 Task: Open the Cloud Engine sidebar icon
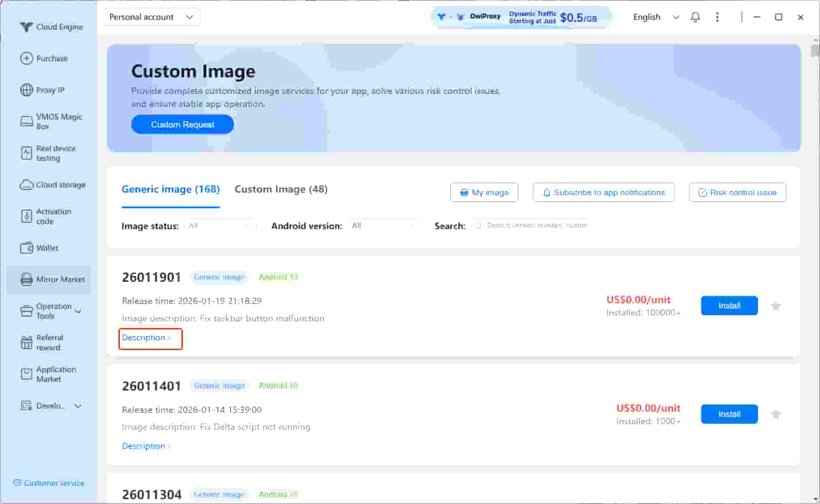click(26, 27)
